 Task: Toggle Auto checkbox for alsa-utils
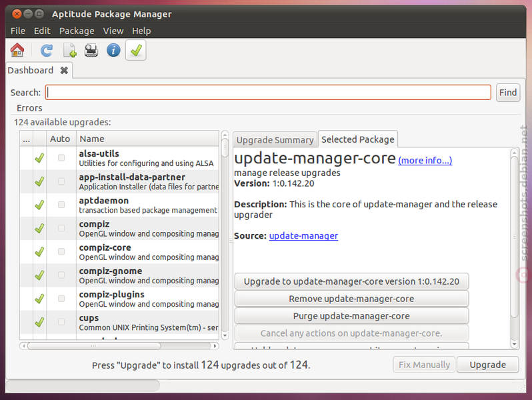point(61,158)
